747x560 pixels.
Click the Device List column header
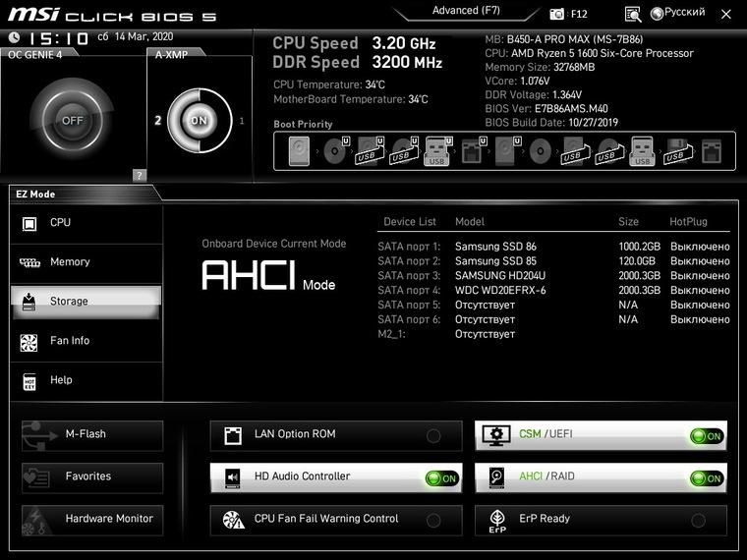pos(410,221)
